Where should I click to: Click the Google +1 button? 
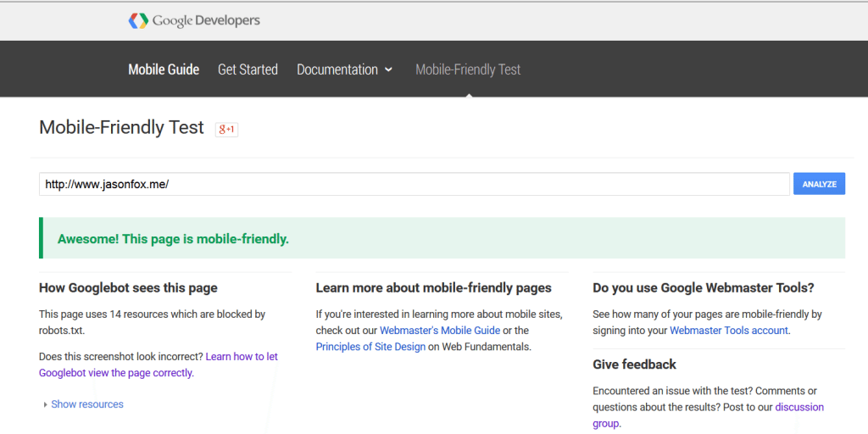click(x=226, y=130)
